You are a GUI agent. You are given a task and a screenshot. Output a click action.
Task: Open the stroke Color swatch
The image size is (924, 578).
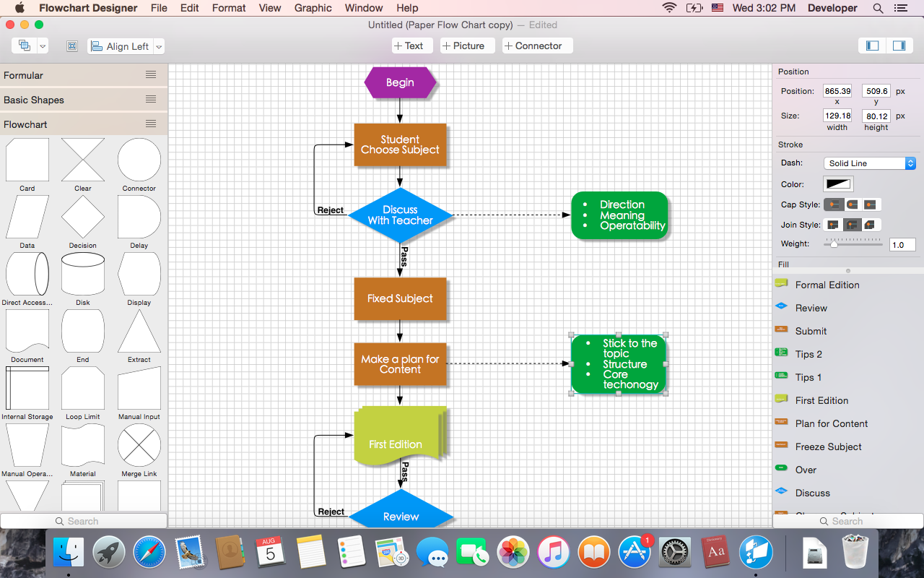tap(838, 184)
